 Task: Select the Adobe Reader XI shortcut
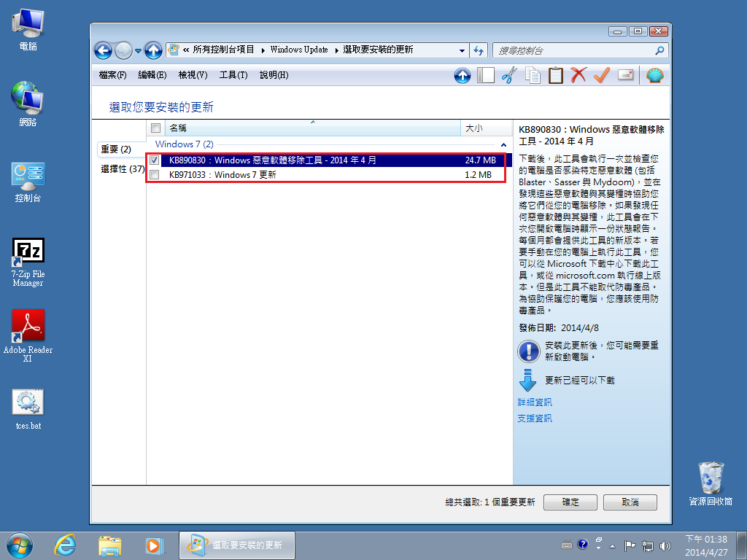(28, 336)
